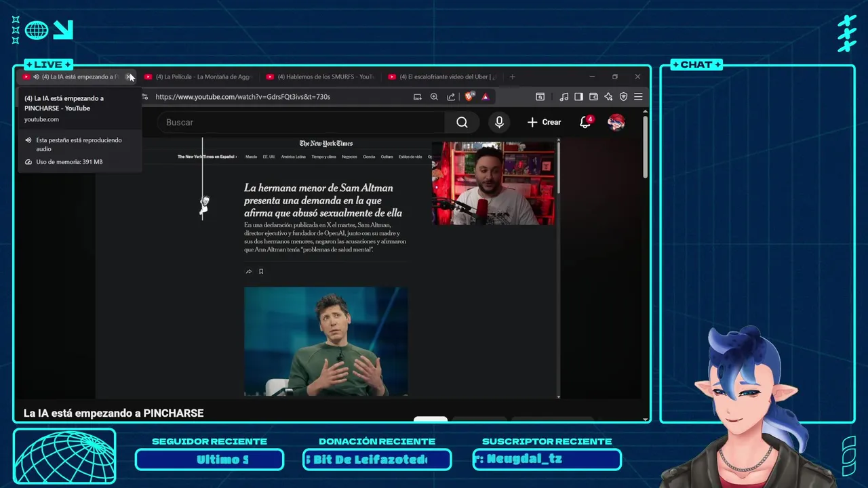Click tooltip text 'Uso de memoria: 391 MB'
The image size is (868, 488).
coord(69,162)
